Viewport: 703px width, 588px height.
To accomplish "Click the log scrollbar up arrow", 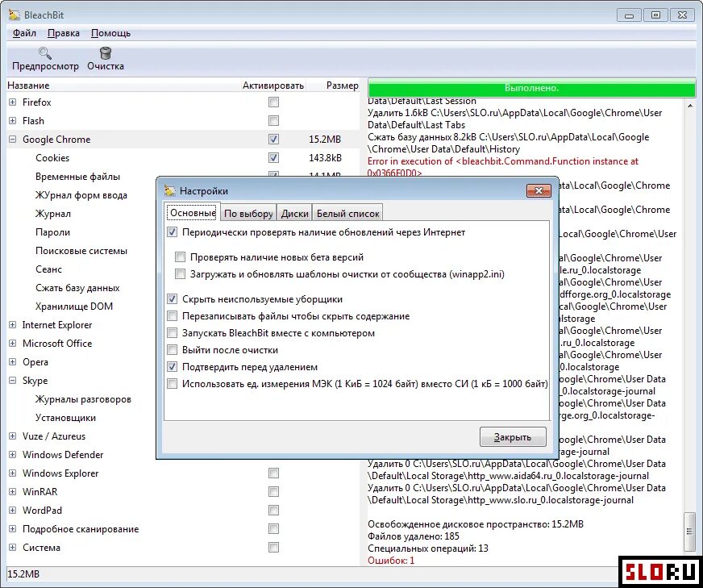I will (x=689, y=106).
